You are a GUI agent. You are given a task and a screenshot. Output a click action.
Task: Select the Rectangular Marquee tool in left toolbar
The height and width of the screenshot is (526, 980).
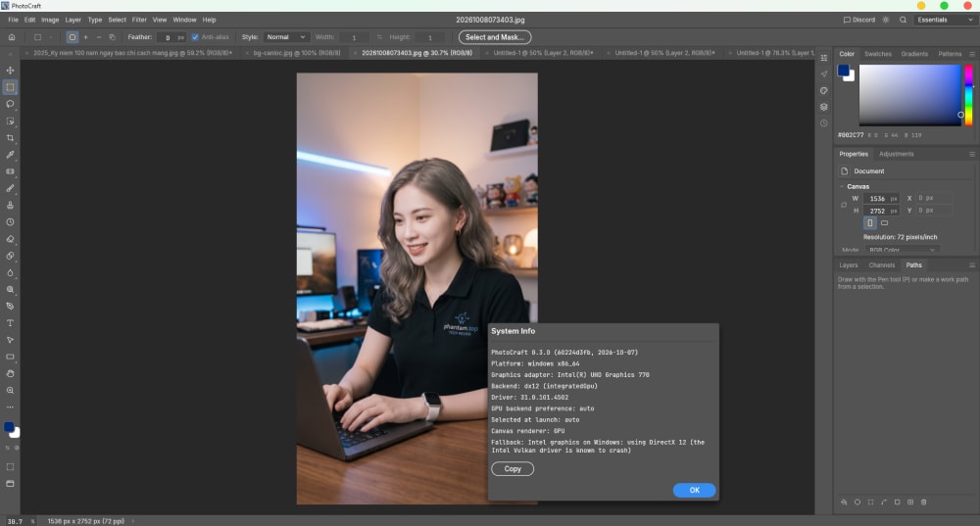pyautogui.click(x=10, y=87)
